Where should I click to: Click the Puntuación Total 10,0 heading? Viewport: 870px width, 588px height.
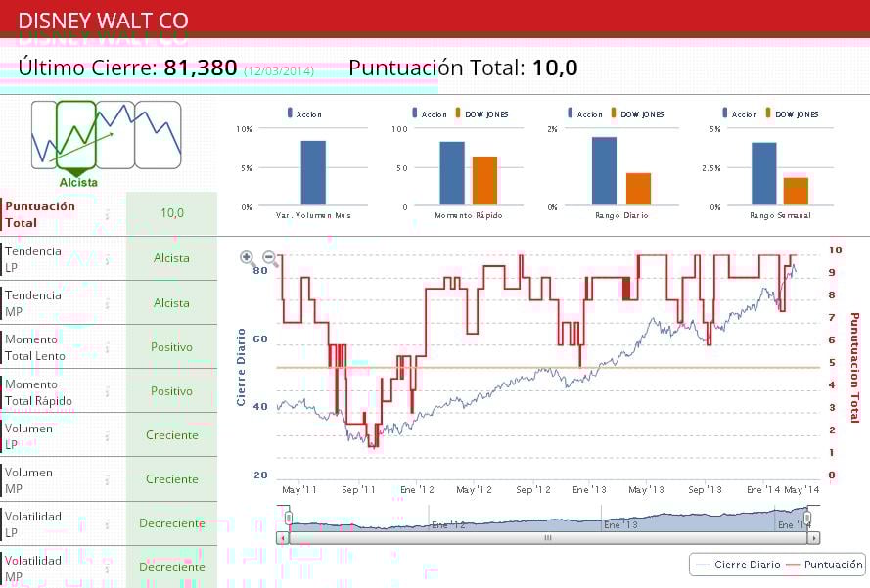click(x=463, y=68)
